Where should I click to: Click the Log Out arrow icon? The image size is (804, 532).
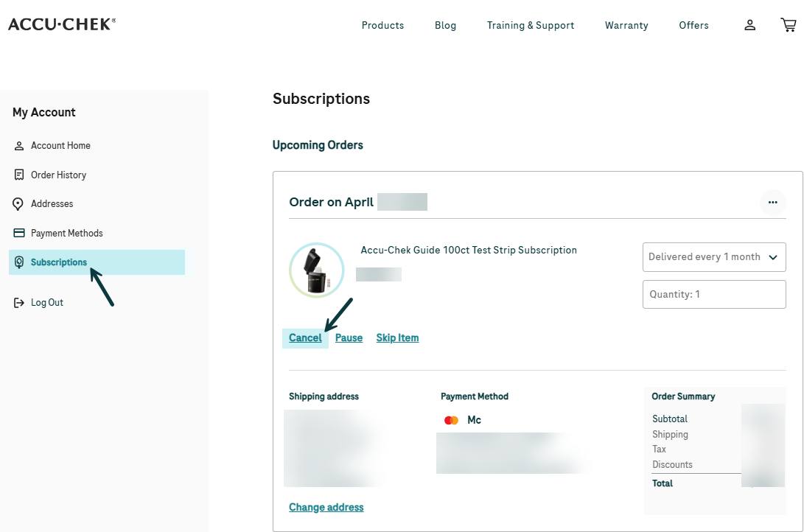pos(19,303)
